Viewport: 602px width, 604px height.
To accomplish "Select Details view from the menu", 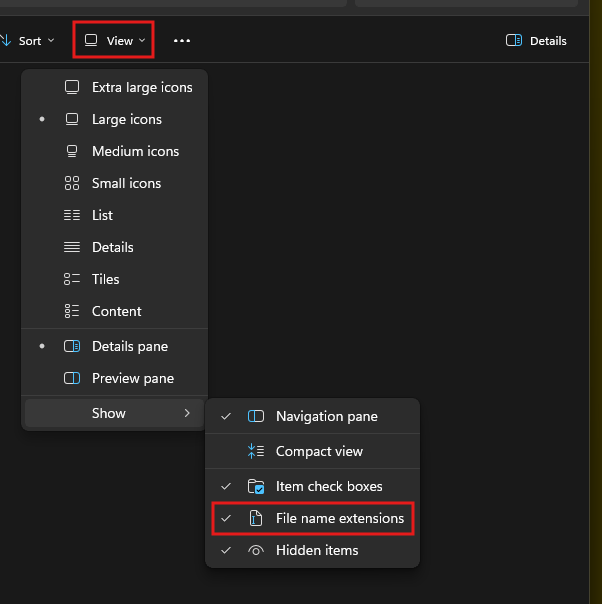I will (112, 247).
